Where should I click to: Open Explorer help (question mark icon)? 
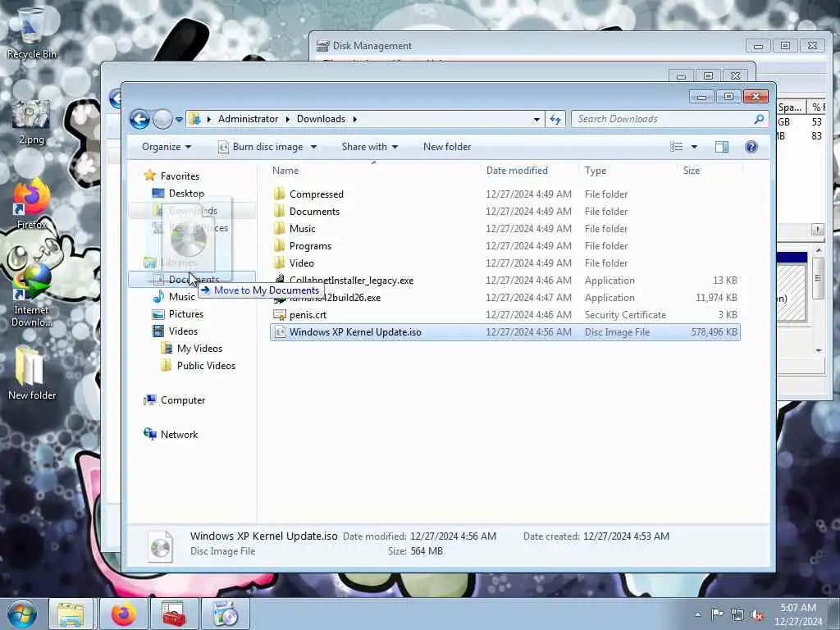click(751, 147)
